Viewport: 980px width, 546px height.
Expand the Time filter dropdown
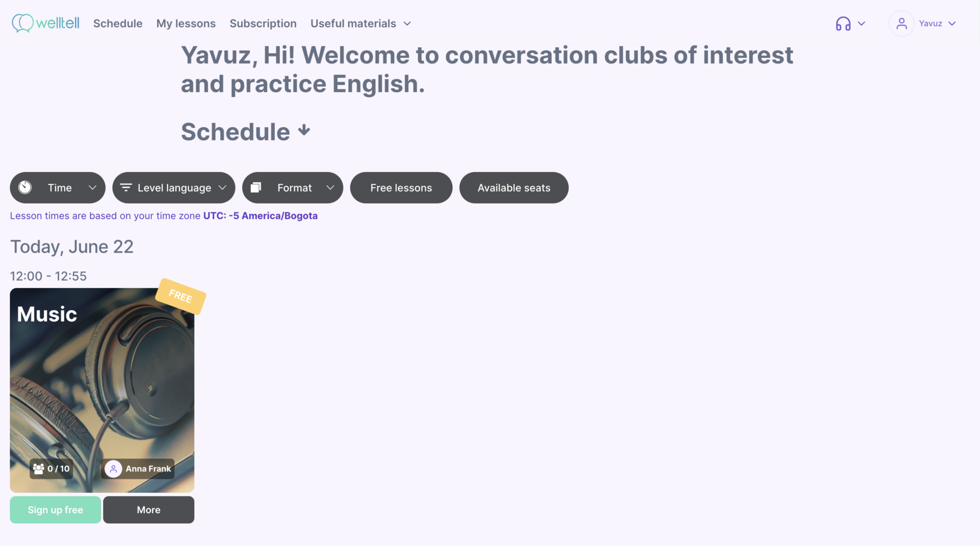92,188
